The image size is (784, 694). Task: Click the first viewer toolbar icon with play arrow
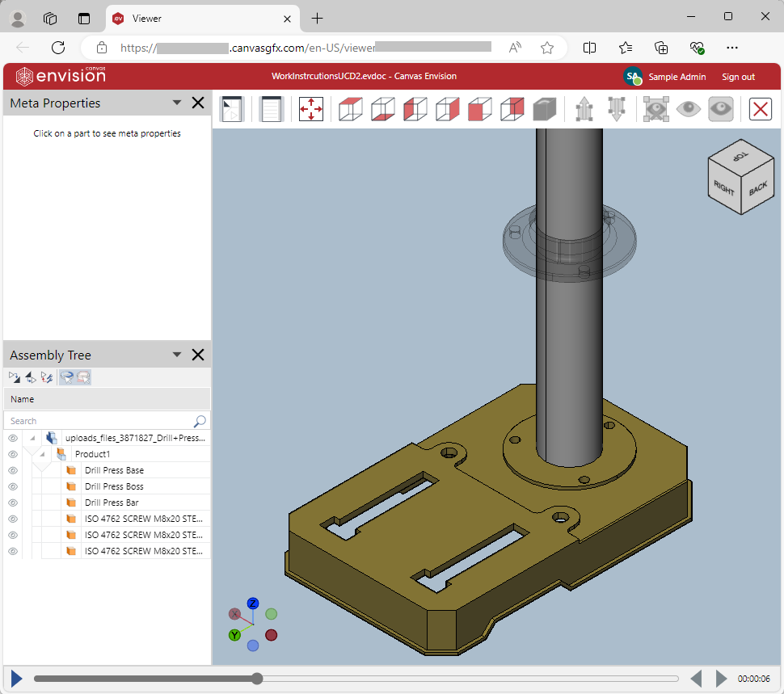pos(232,109)
